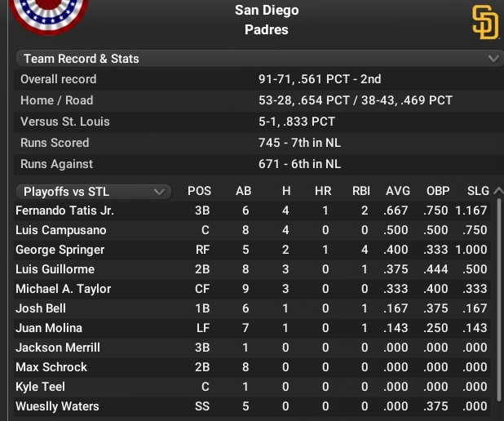Open George Springer's player page
This screenshot has height=421, width=504.
pyautogui.click(x=60, y=250)
